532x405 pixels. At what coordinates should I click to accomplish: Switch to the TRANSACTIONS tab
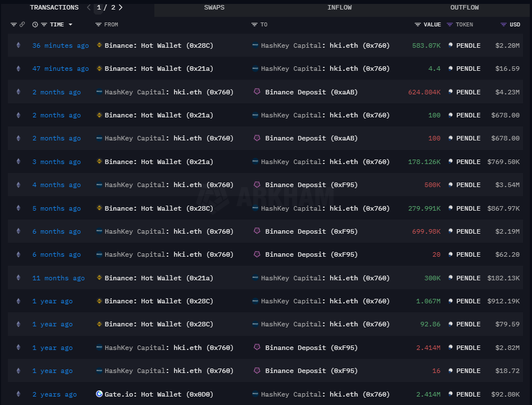pos(54,7)
